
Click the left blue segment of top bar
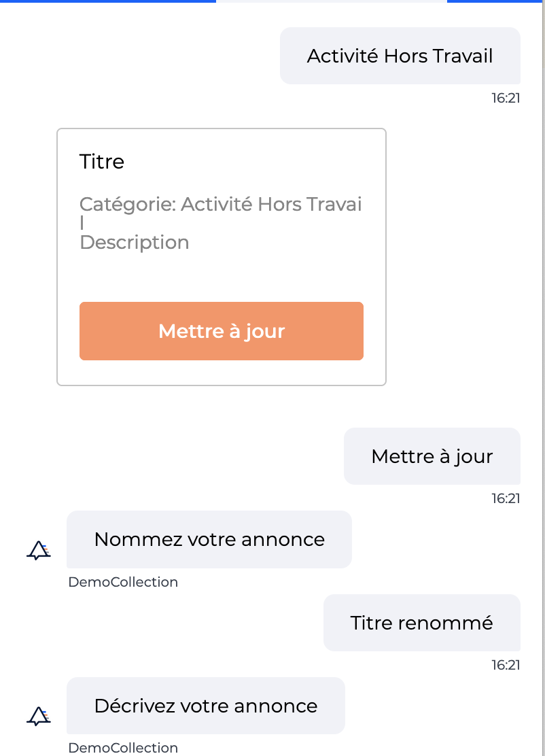pos(107,1)
